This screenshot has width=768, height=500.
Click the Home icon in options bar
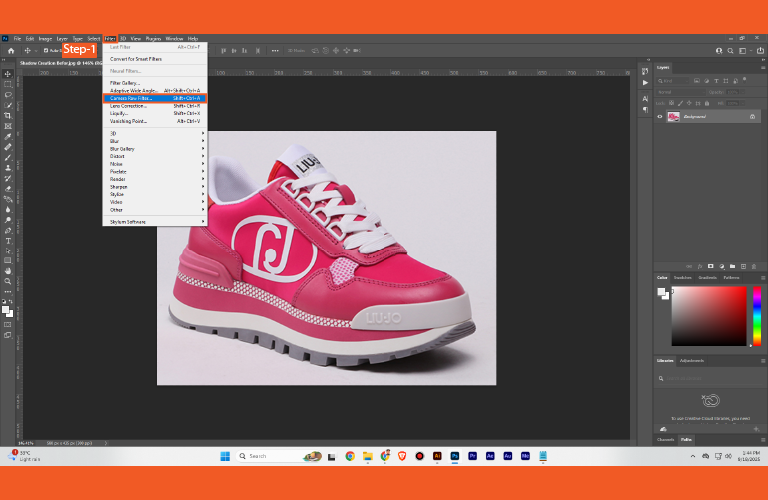[11, 50]
